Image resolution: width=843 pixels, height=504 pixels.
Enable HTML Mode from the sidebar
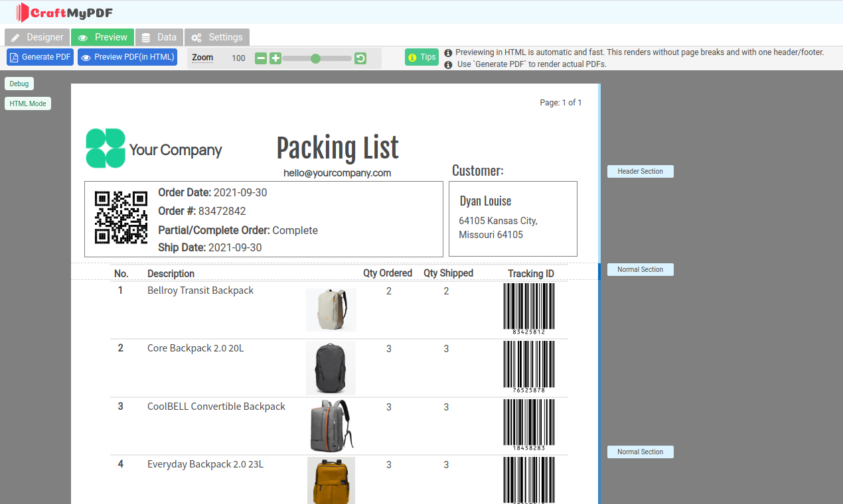click(x=27, y=103)
